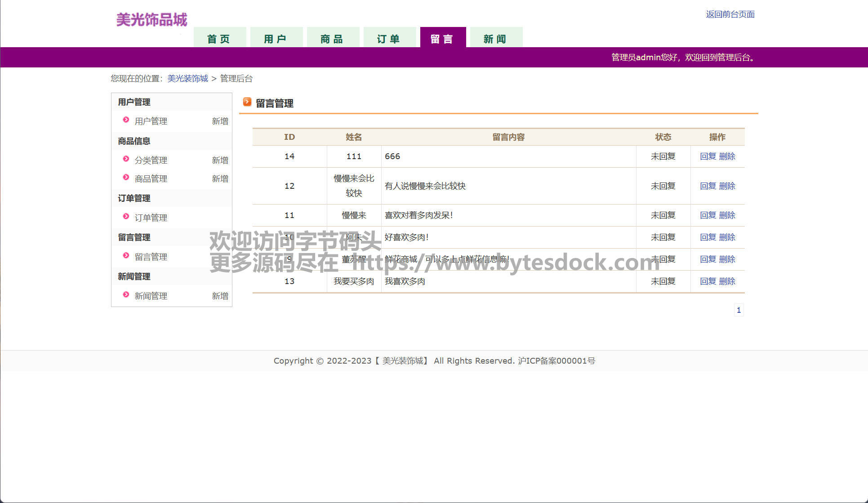Click the pink bullet icon beside 订单管理
This screenshot has width=868, height=503.
(126, 217)
